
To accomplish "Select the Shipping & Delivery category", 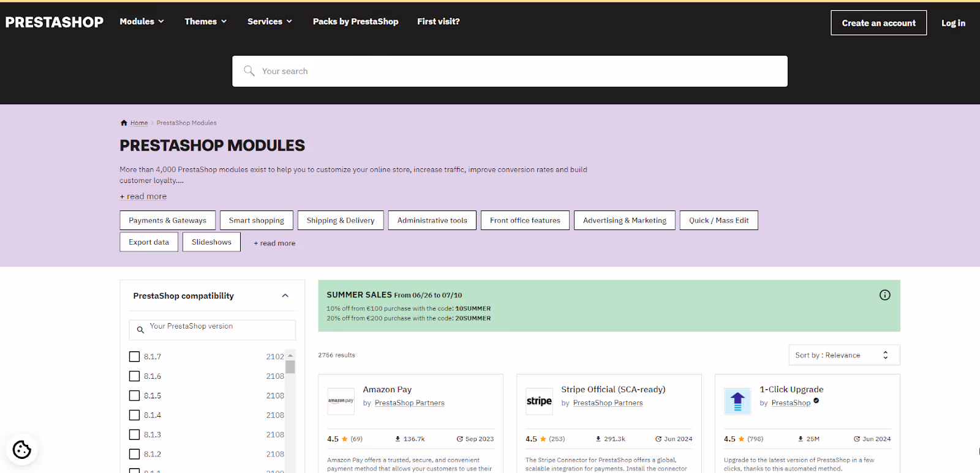I will (x=341, y=220).
